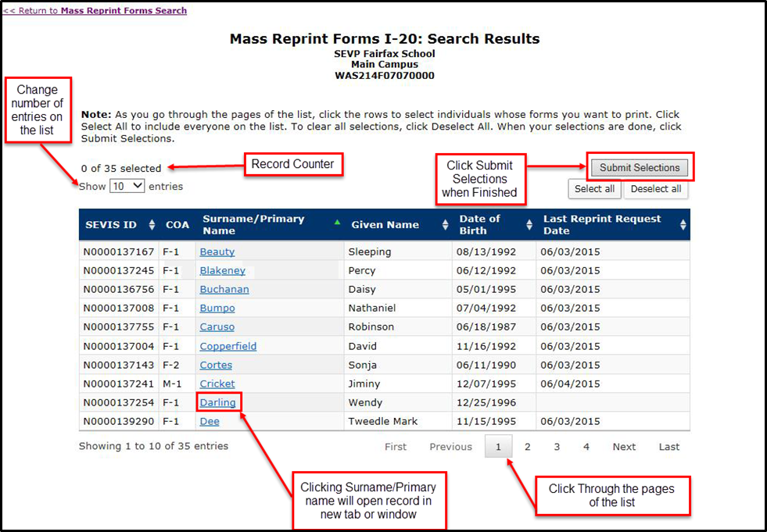
Task: Click birth date 08/13/1992 cell
Action: tap(494, 252)
